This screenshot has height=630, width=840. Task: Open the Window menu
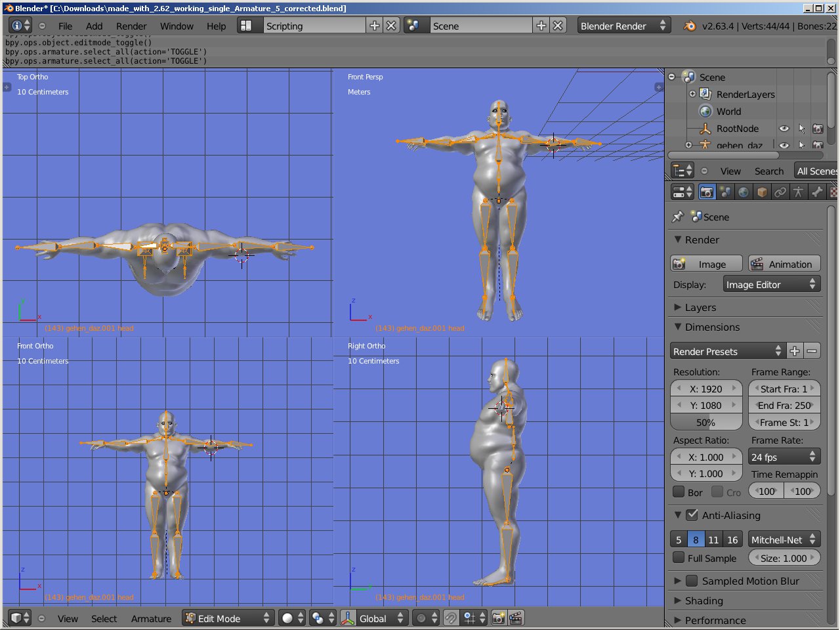click(x=177, y=26)
